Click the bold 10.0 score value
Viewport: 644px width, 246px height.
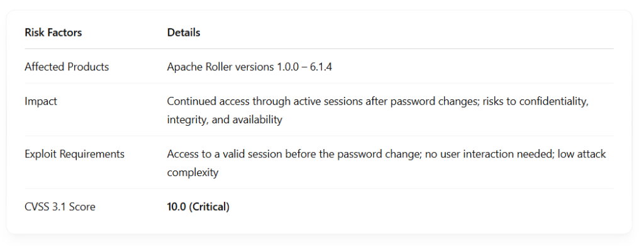177,206
